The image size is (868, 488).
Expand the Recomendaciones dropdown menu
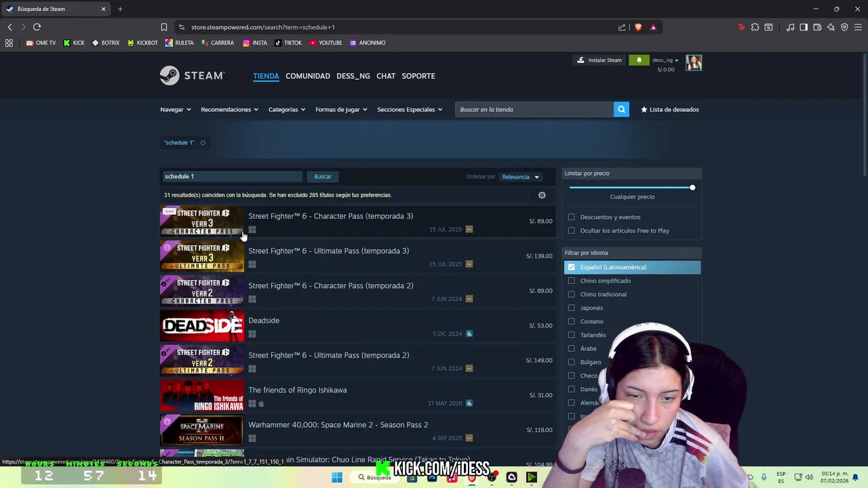point(229,109)
